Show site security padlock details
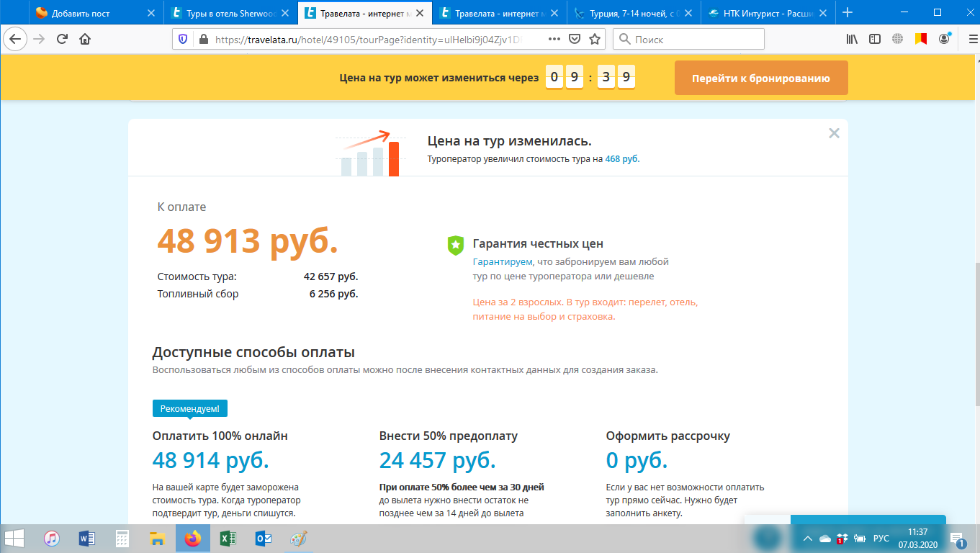 pos(202,39)
